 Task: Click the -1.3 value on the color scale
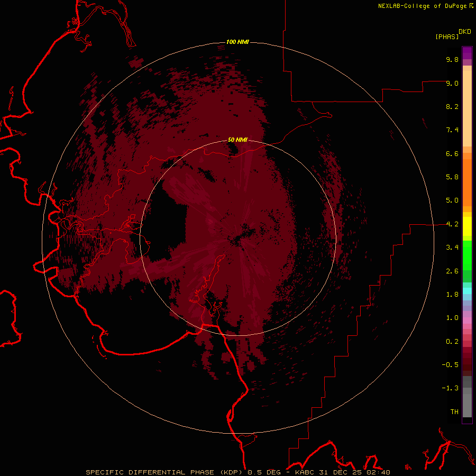click(x=450, y=388)
